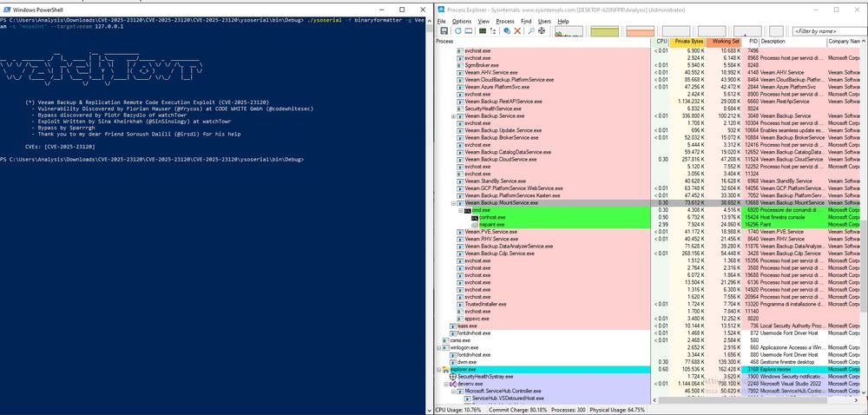Click the SecurityHealthSystray shield icon

tap(453, 376)
